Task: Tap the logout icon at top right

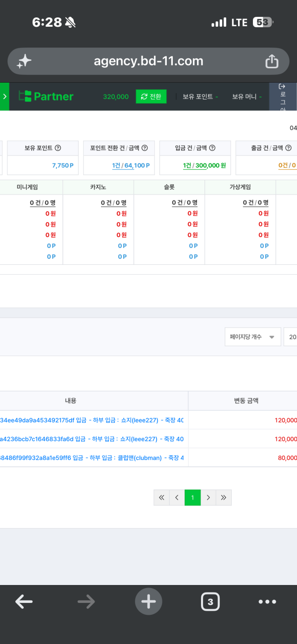Action: click(x=283, y=97)
